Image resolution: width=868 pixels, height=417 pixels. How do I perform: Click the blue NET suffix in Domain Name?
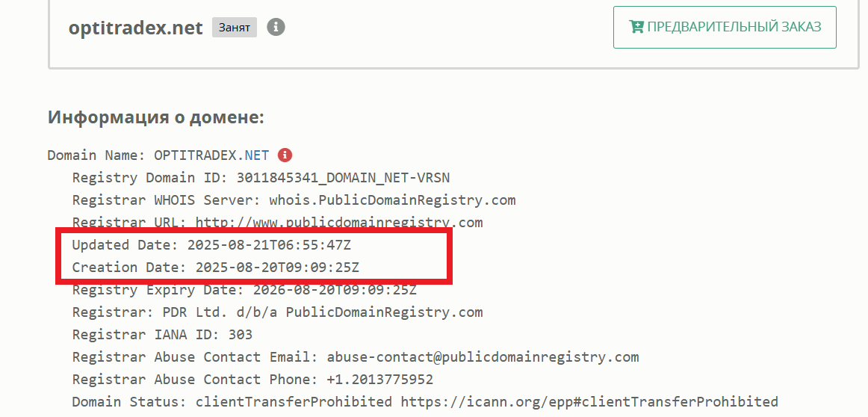[x=255, y=155]
